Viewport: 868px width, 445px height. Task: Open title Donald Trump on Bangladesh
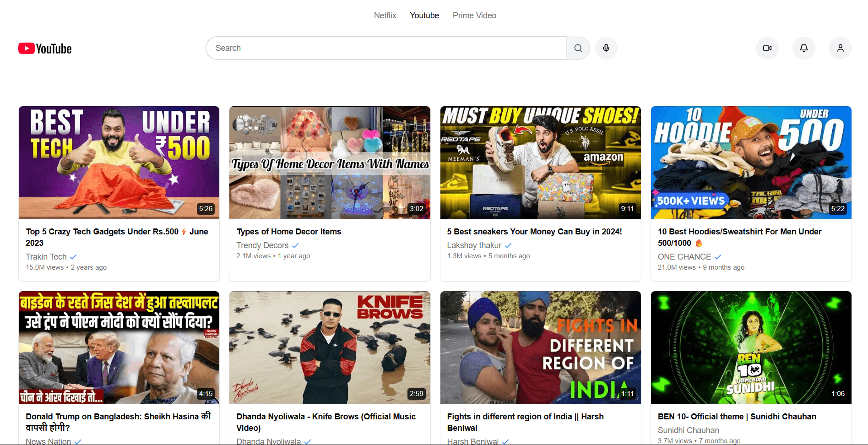(118, 422)
